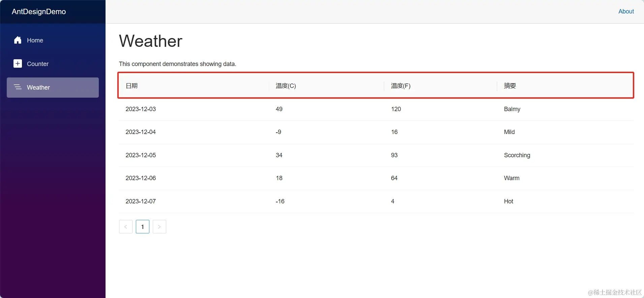Select the Weather menu item

[53, 88]
